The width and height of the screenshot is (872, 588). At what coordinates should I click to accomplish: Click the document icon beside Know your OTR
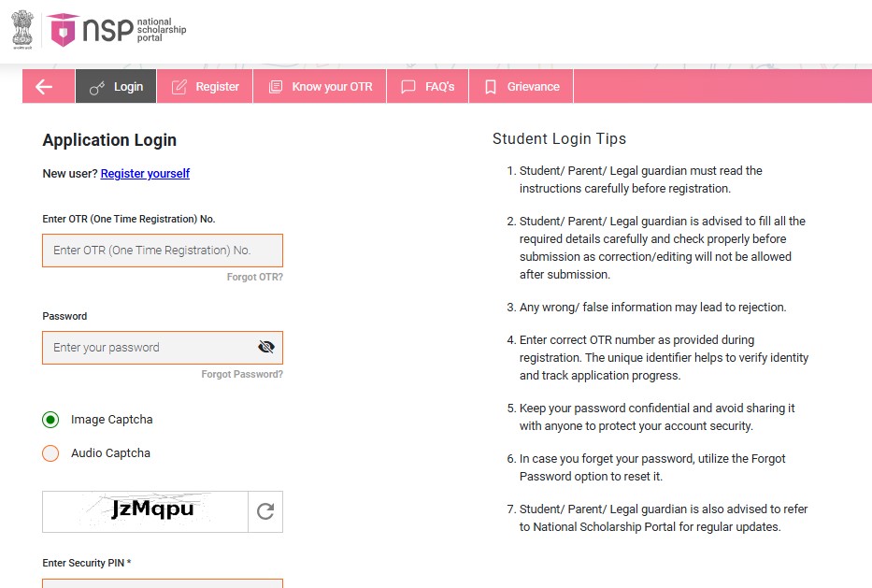pos(276,87)
